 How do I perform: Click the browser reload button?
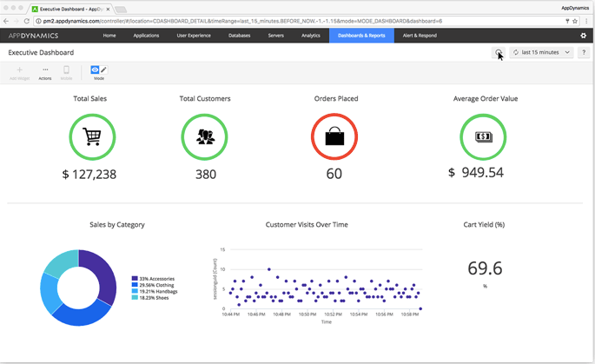(x=28, y=20)
